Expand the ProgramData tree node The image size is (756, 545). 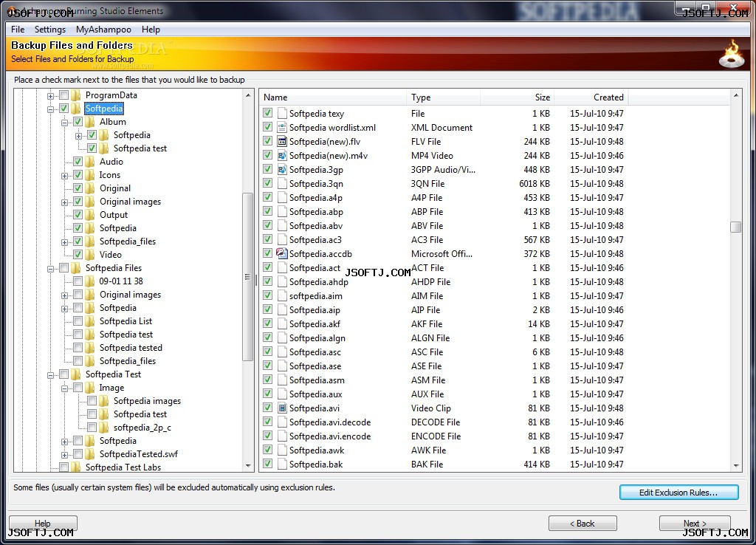51,96
